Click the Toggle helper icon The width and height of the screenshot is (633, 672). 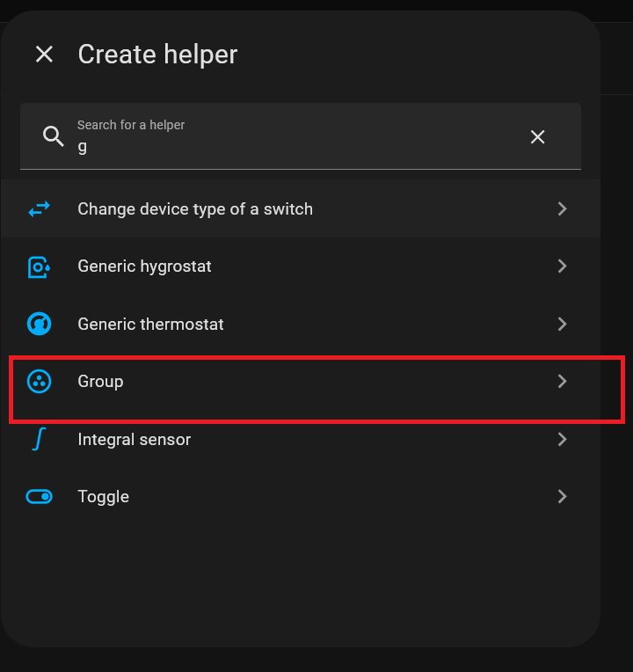(x=39, y=497)
